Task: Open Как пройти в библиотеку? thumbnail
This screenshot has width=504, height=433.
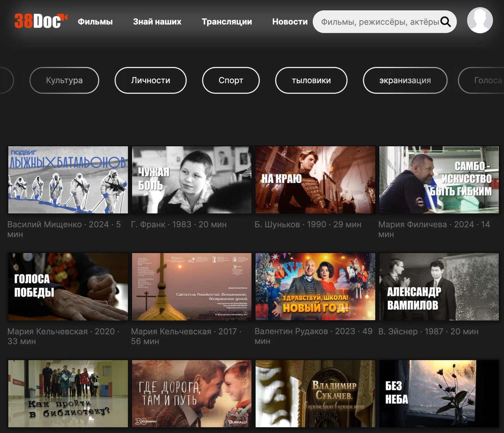Action: (x=68, y=394)
